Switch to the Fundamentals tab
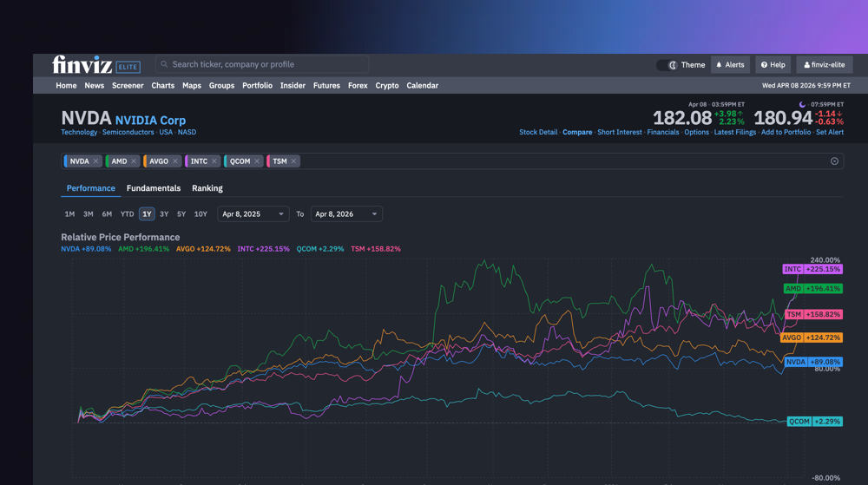 tap(154, 188)
